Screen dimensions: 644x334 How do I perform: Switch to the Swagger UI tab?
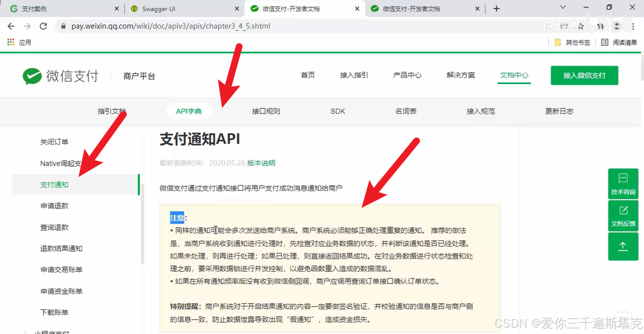point(184,9)
